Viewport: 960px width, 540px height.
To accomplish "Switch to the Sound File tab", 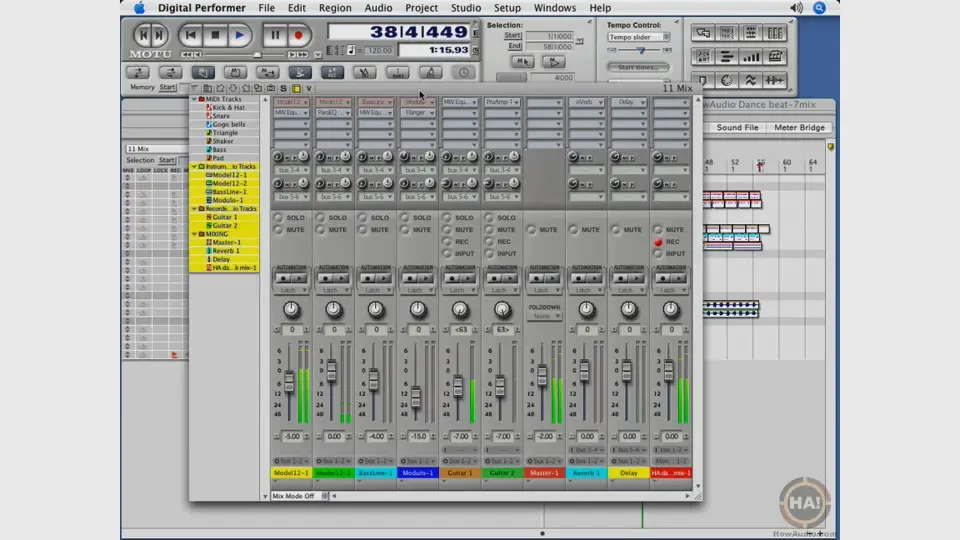I will coord(737,127).
